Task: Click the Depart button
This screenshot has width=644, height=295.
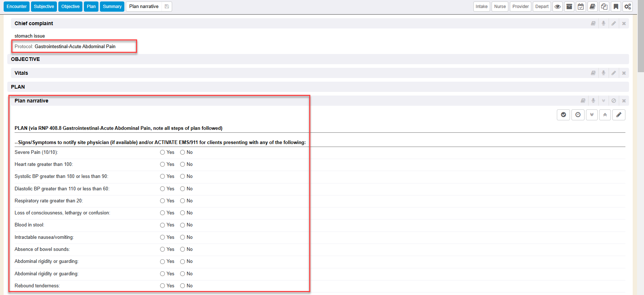Action: click(x=542, y=7)
